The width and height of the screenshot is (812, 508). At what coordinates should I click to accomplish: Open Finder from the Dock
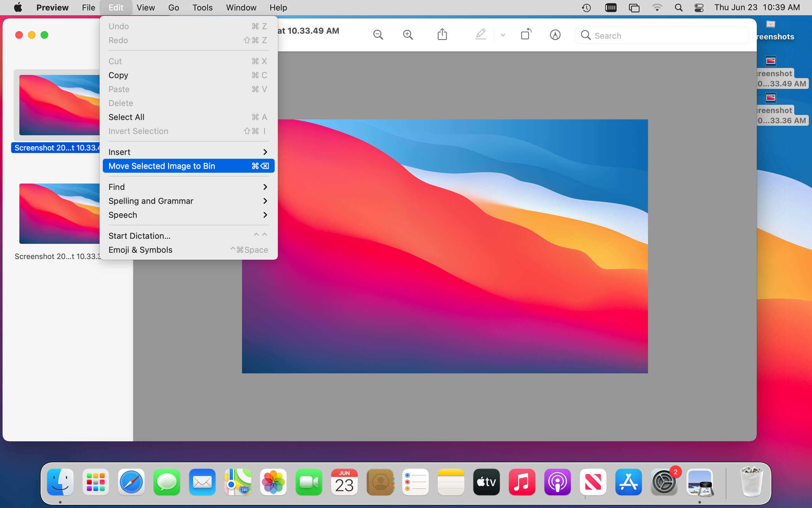pyautogui.click(x=60, y=482)
